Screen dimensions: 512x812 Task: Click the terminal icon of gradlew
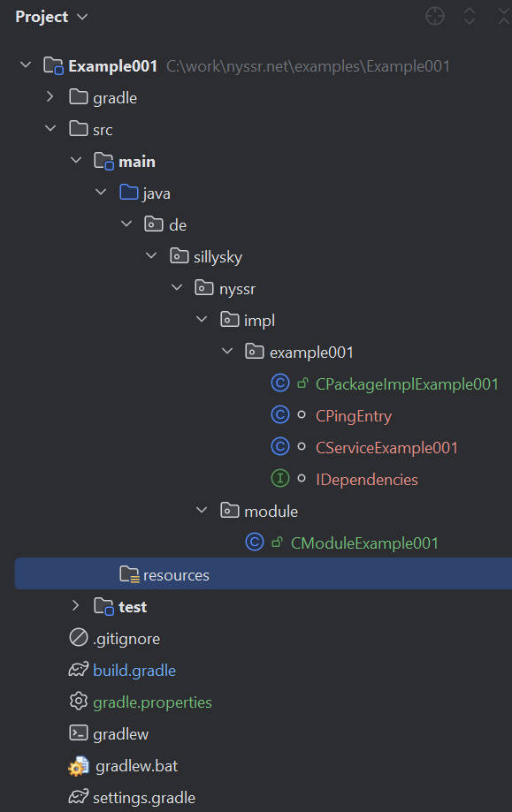[78, 732]
